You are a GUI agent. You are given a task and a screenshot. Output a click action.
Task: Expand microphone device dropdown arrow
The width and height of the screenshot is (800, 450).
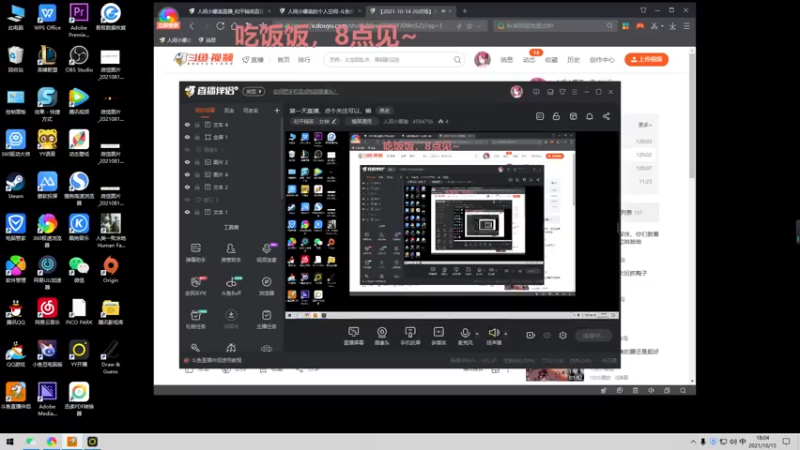click(x=477, y=334)
